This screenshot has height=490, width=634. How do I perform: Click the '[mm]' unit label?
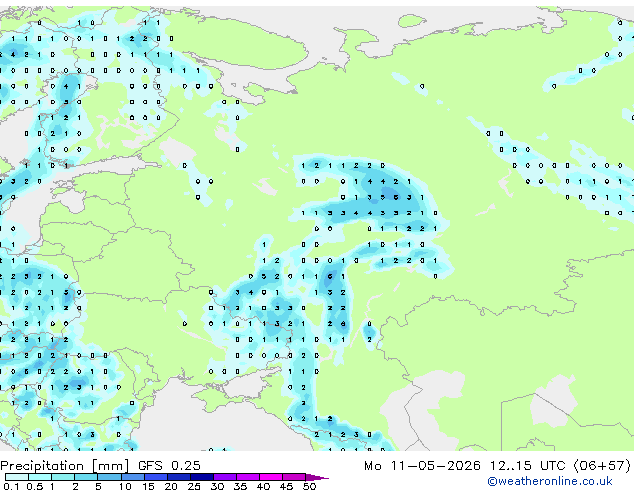(110, 466)
